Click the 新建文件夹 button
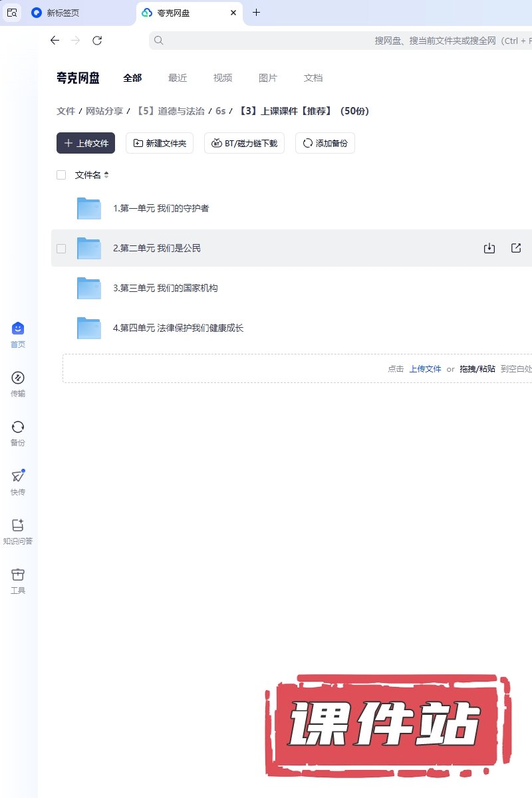This screenshot has height=798, width=532. (160, 143)
